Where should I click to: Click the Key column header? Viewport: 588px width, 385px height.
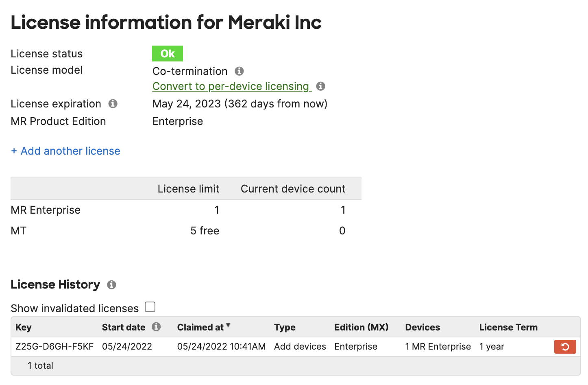pos(24,327)
